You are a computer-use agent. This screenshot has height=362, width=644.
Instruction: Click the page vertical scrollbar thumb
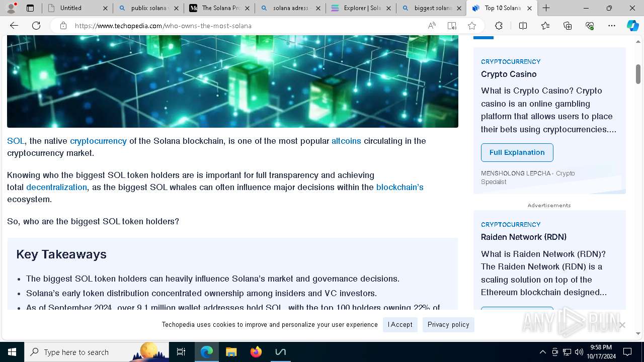638,74
